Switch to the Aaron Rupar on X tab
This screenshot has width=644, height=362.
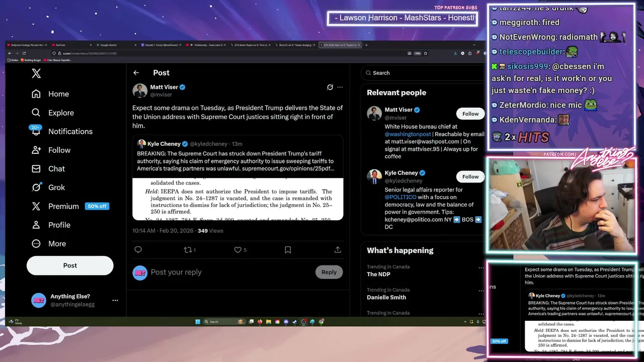[x=251, y=45]
